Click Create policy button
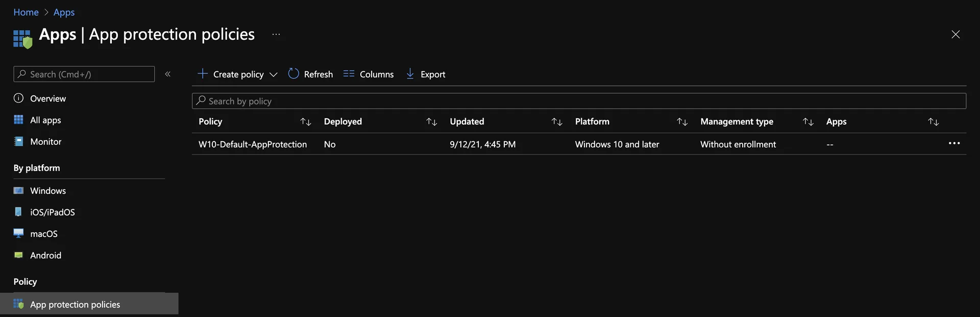 click(238, 74)
